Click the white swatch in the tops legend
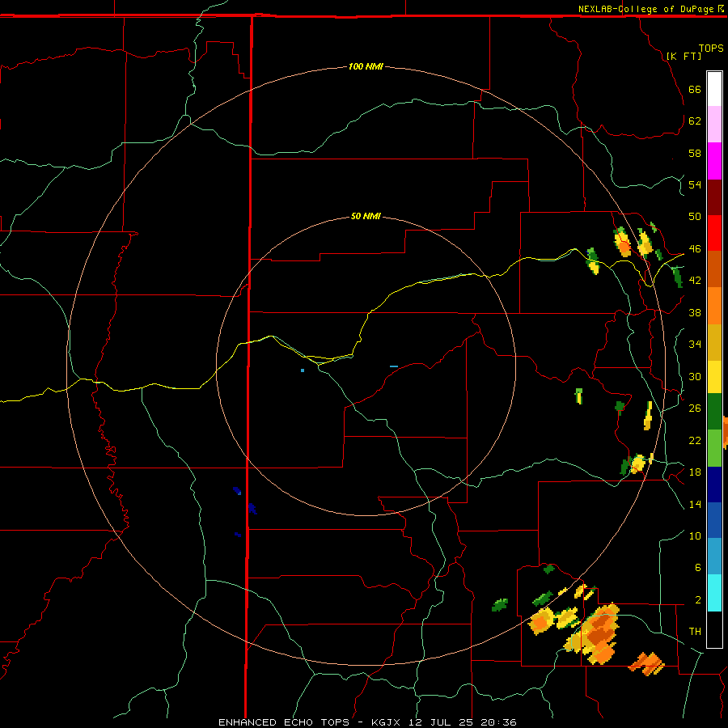 [714, 89]
